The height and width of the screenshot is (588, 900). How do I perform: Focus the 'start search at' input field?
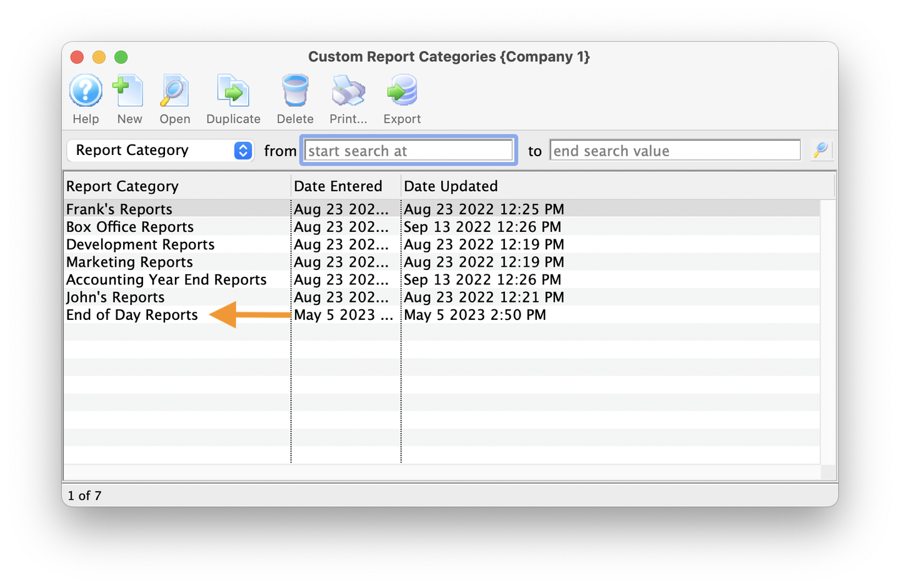click(x=409, y=151)
